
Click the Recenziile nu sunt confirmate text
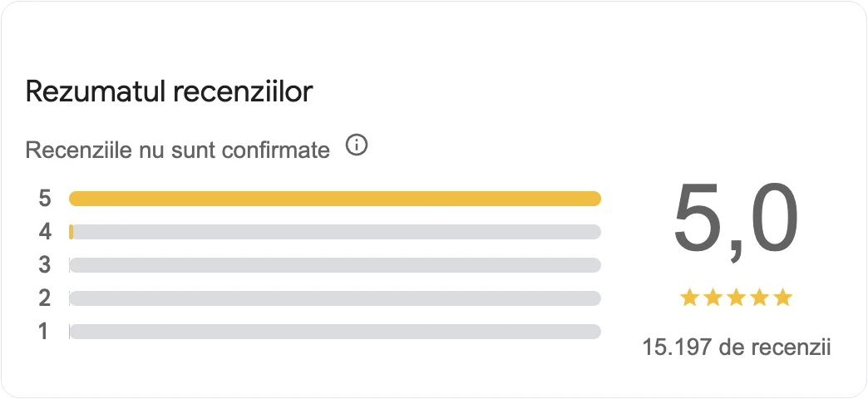tap(178, 150)
